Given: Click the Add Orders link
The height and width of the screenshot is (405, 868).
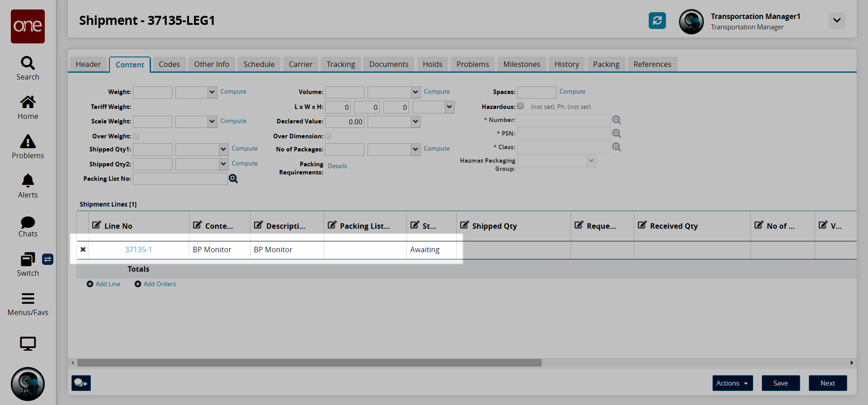Looking at the screenshot, I should 155,284.
